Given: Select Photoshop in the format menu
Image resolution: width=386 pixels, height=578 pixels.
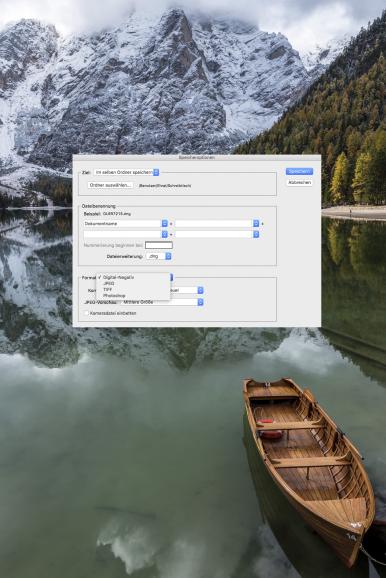Looking at the screenshot, I should coord(133,296).
